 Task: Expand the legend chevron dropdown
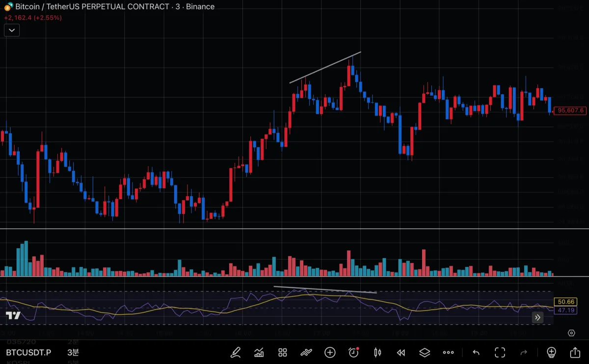tap(12, 30)
